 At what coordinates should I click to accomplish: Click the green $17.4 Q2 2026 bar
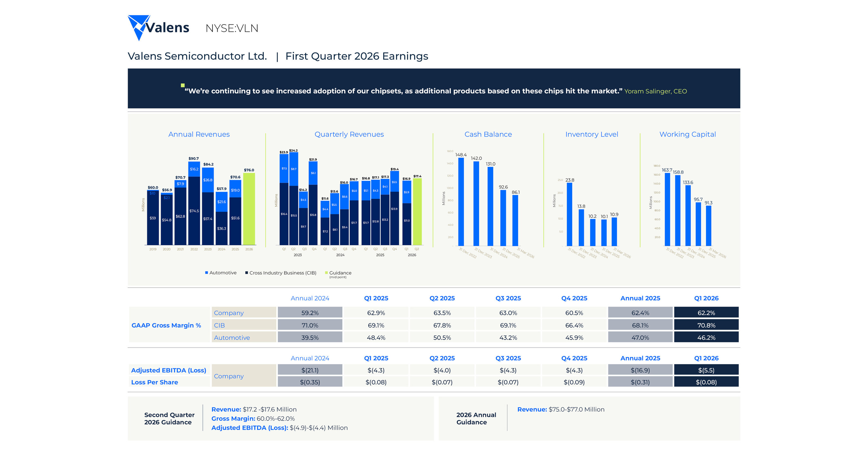[x=417, y=211]
